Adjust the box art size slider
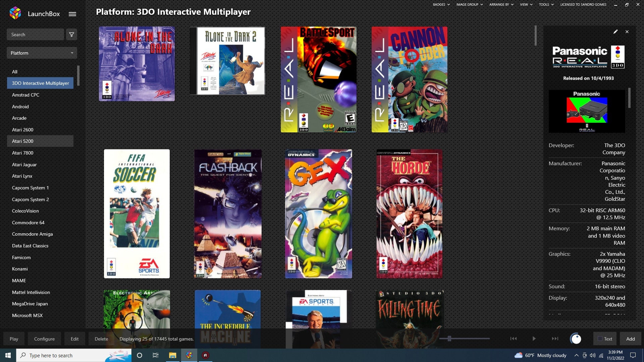This screenshot has height=362, width=644. click(449, 339)
